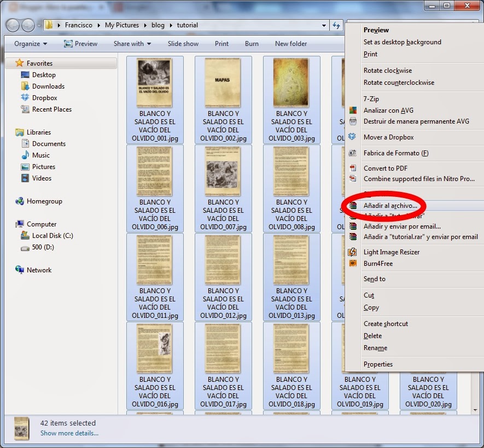Open the Share with dropdown
This screenshot has width=484, height=448.
pyautogui.click(x=132, y=44)
